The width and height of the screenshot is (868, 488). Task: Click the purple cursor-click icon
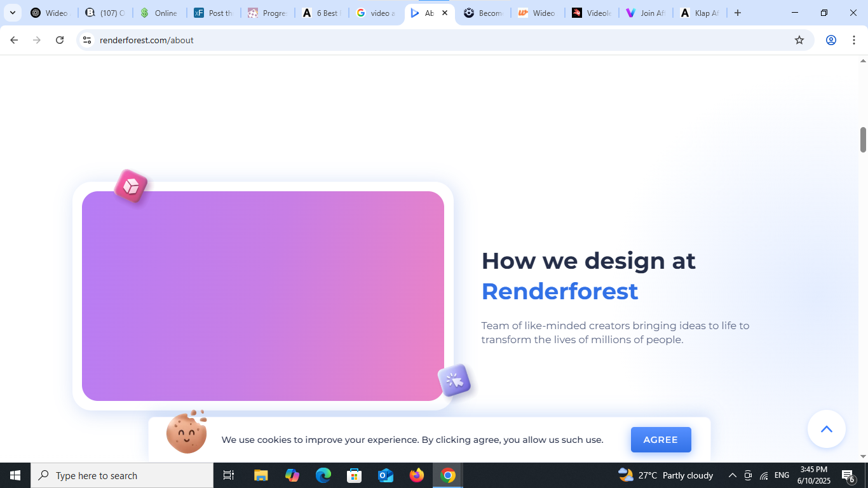pos(454,381)
